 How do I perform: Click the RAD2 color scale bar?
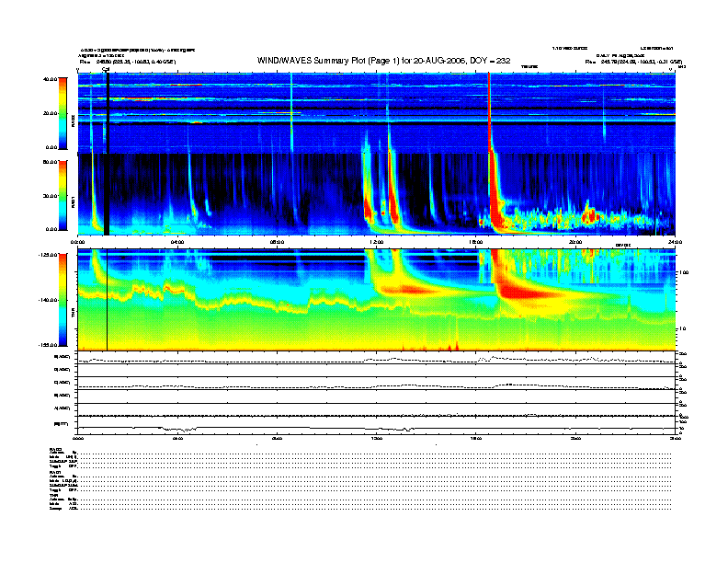(63, 113)
